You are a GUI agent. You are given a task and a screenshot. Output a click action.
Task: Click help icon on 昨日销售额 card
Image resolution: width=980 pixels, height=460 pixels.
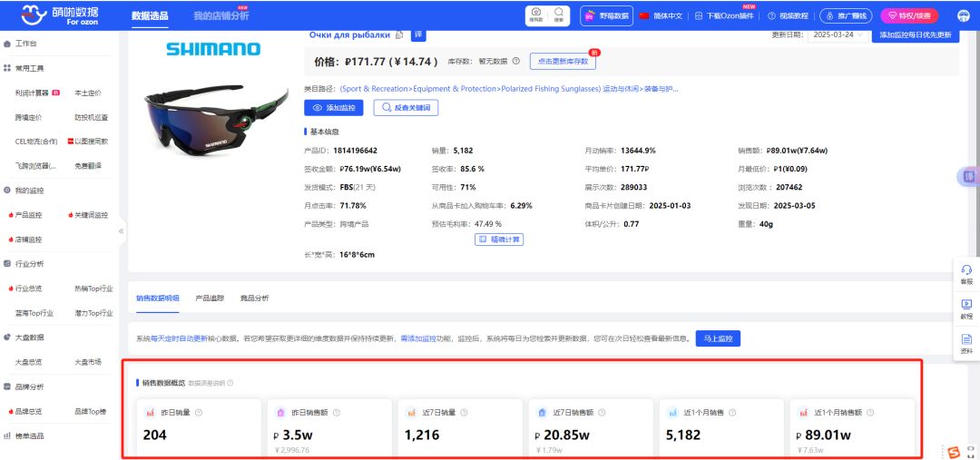click(x=337, y=413)
